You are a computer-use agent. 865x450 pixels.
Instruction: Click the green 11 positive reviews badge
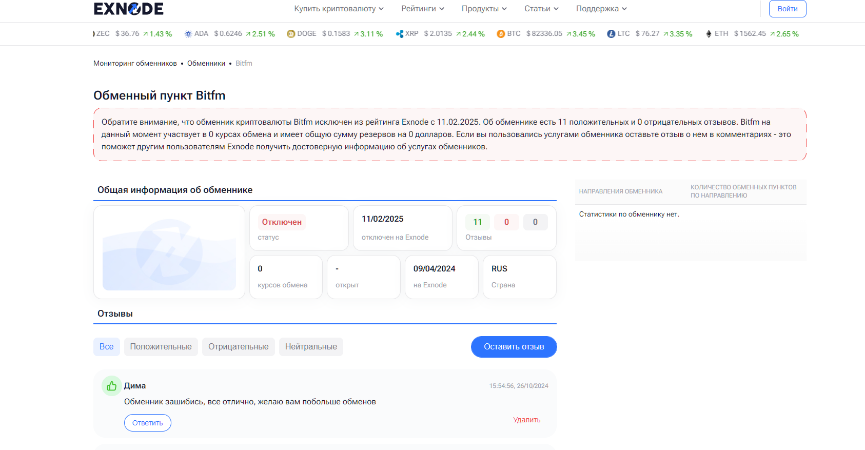point(478,222)
